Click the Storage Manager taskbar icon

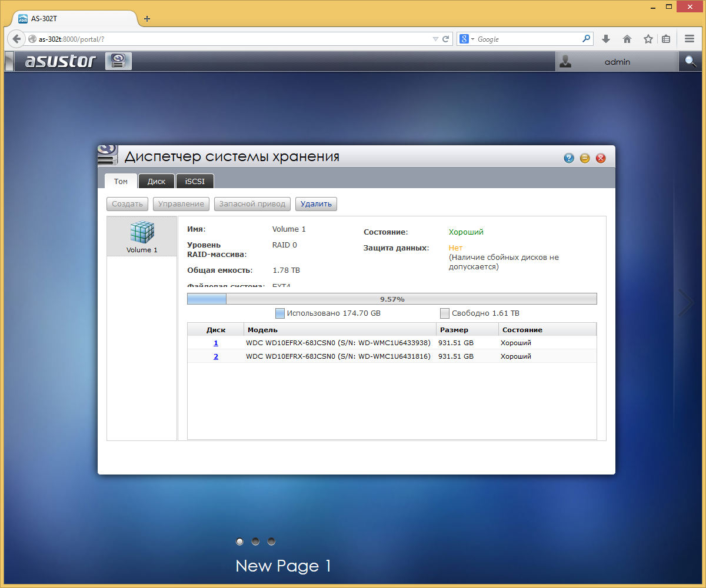118,61
